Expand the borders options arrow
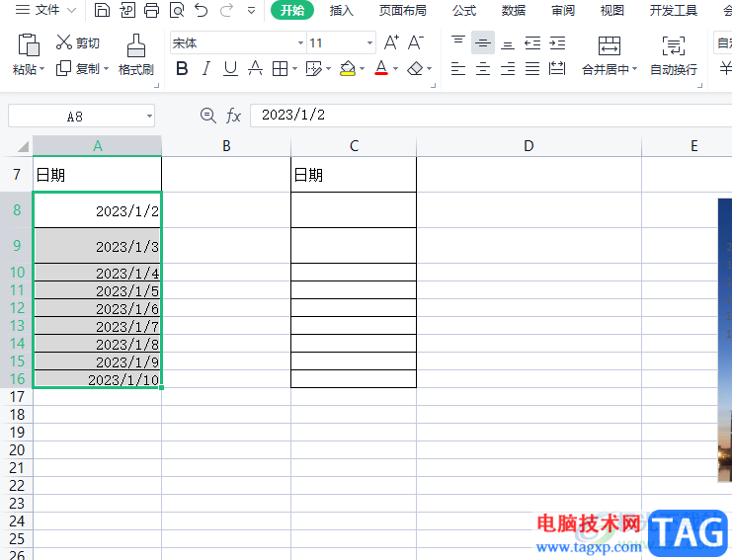732x560 pixels. tap(294, 69)
